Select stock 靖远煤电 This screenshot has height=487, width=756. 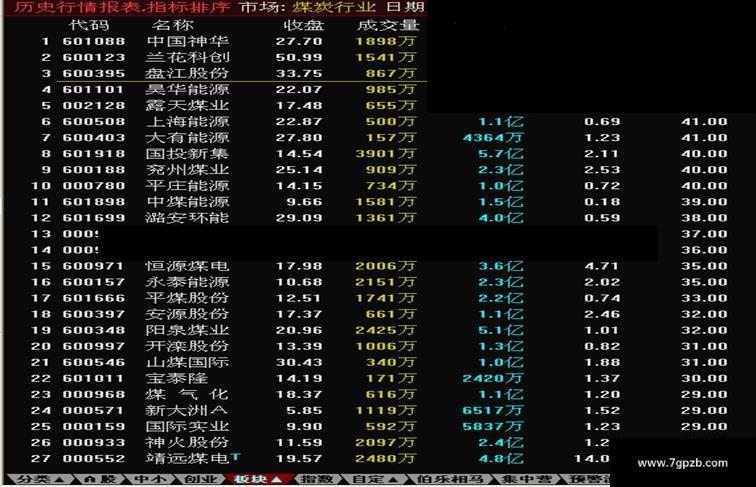(x=187, y=458)
